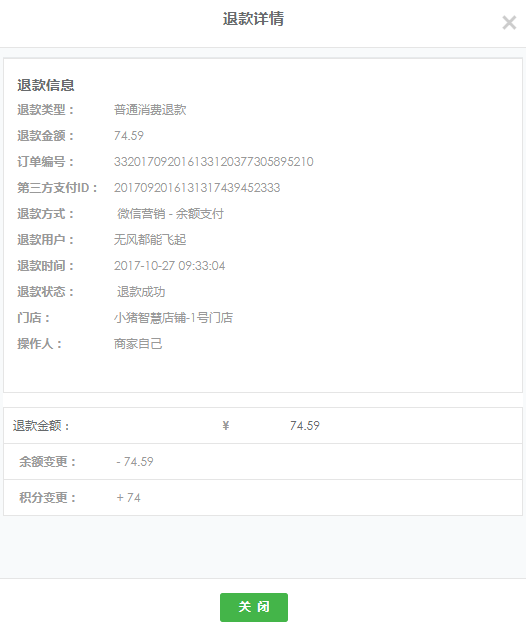Viewport: 526px width, 631px height.
Task: Close the refund details dialog with X
Action: [x=509, y=23]
